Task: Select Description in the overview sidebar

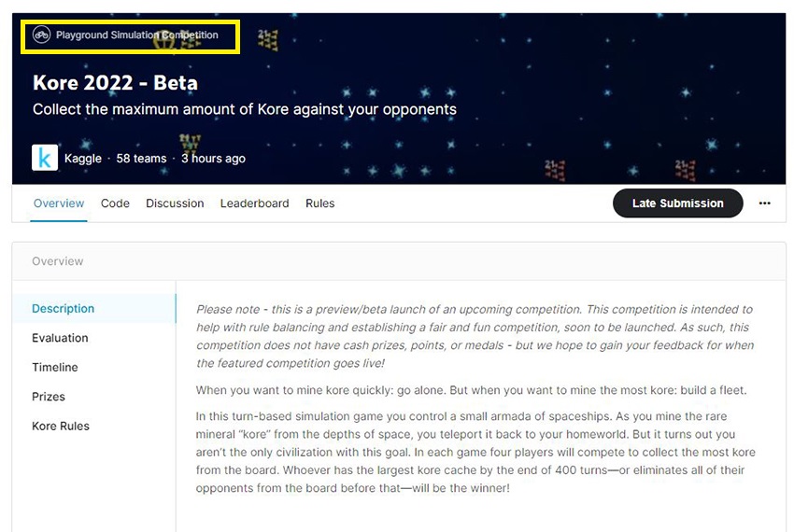Action: click(63, 309)
